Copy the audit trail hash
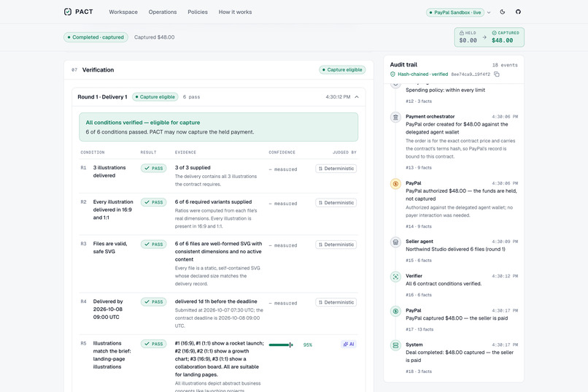 (x=497, y=74)
